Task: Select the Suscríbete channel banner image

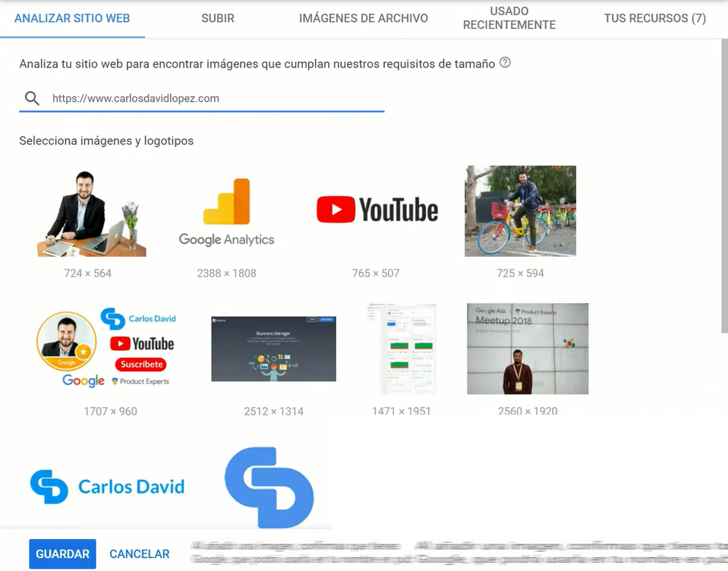Action: click(106, 347)
